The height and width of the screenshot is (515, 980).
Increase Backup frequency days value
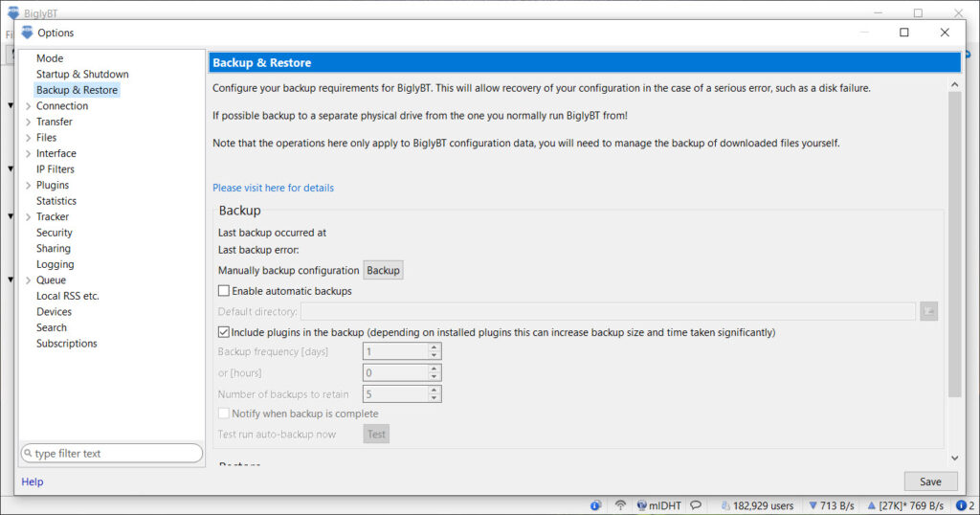coord(434,347)
